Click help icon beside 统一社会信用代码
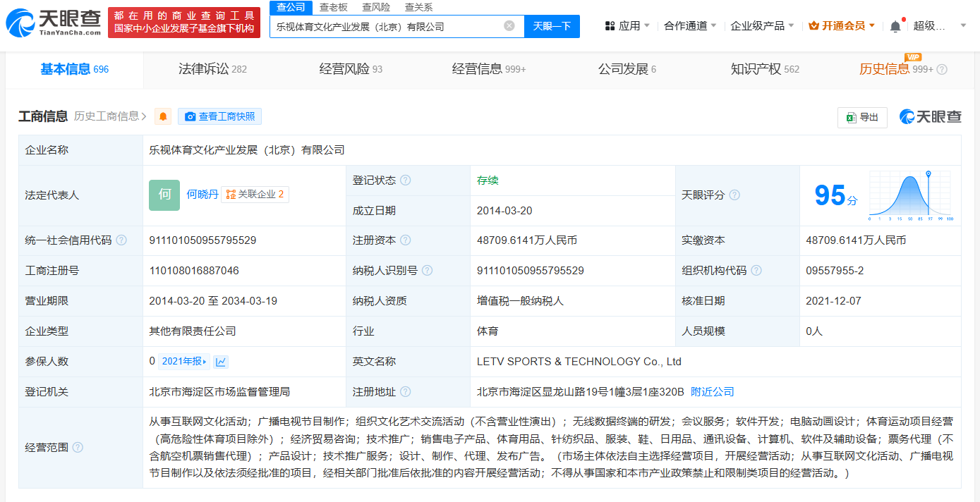 coord(121,240)
